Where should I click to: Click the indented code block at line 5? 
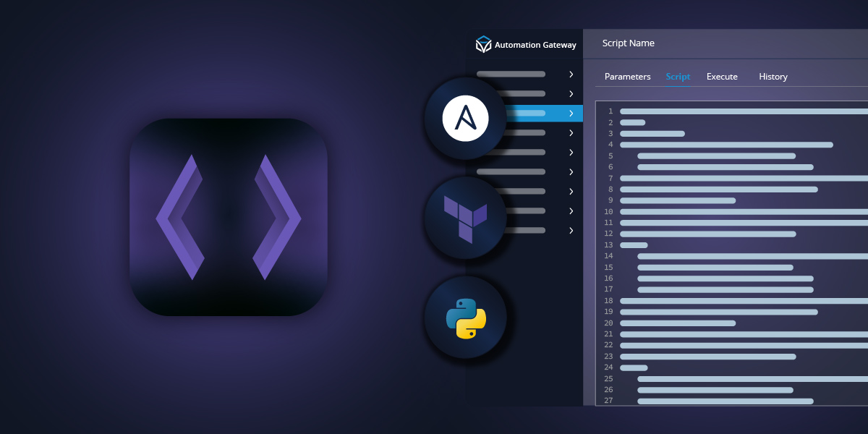pos(716,156)
